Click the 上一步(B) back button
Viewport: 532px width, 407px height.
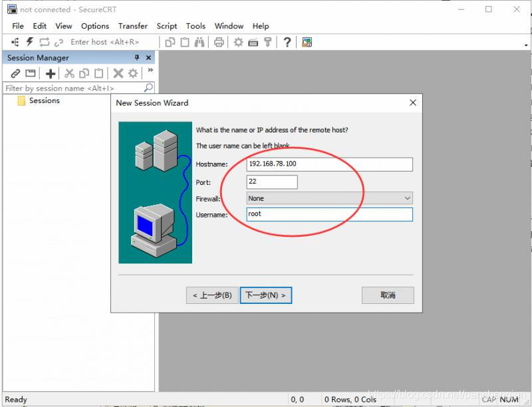click(212, 295)
